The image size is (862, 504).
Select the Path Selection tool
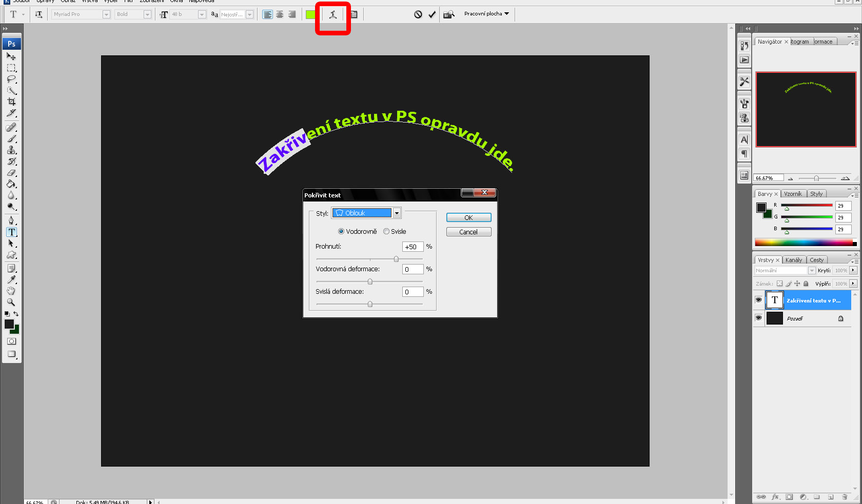11,243
